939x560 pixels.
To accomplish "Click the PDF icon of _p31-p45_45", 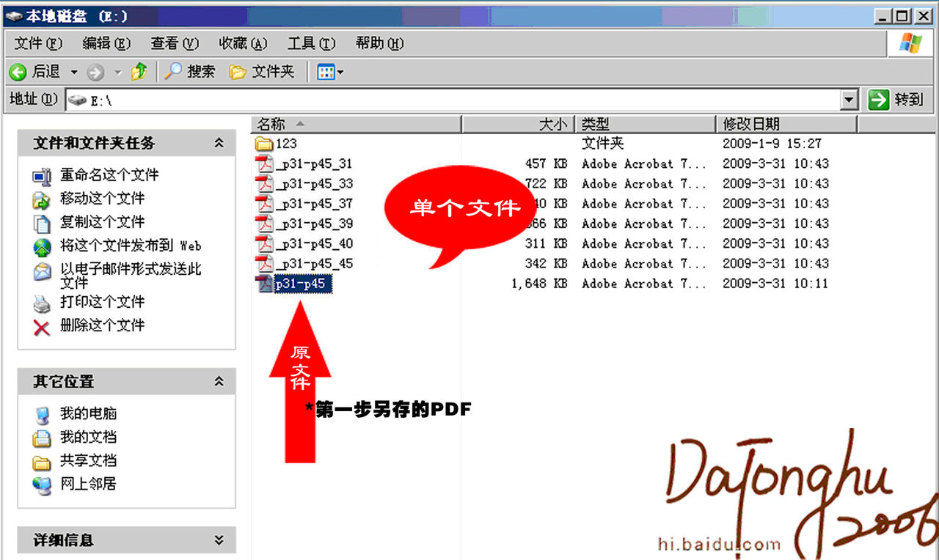I will (264, 263).
